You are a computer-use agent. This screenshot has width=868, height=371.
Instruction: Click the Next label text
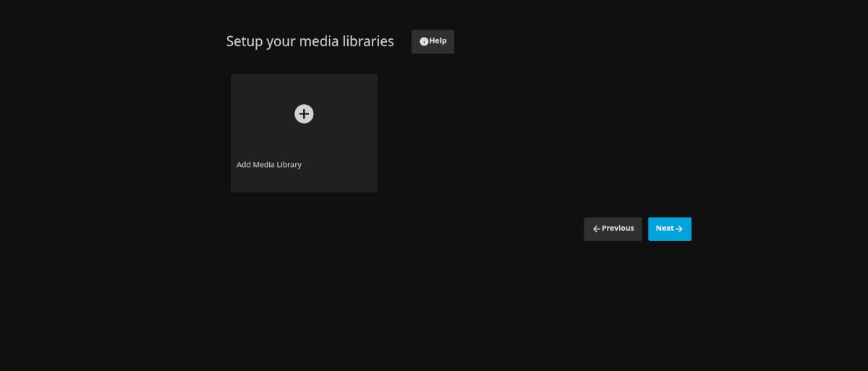[x=664, y=229]
